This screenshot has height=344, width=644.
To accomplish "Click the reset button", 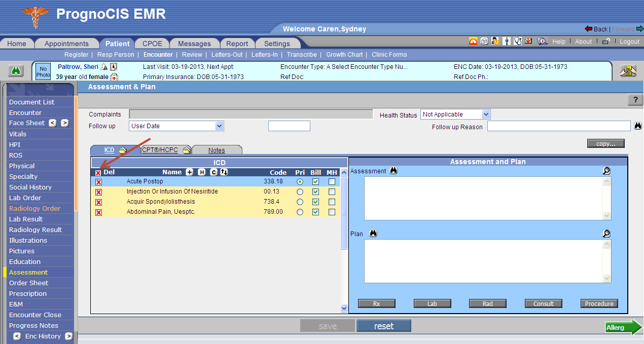I will (384, 326).
